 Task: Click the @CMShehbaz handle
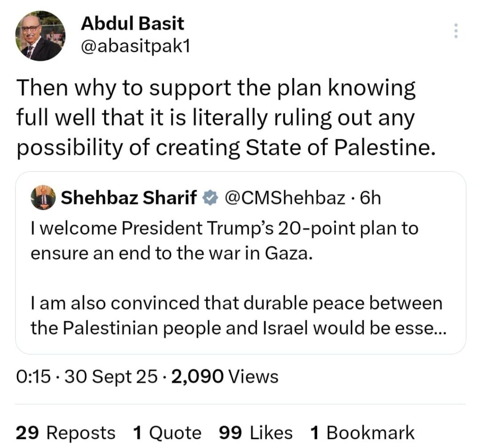pyautogui.click(x=285, y=198)
